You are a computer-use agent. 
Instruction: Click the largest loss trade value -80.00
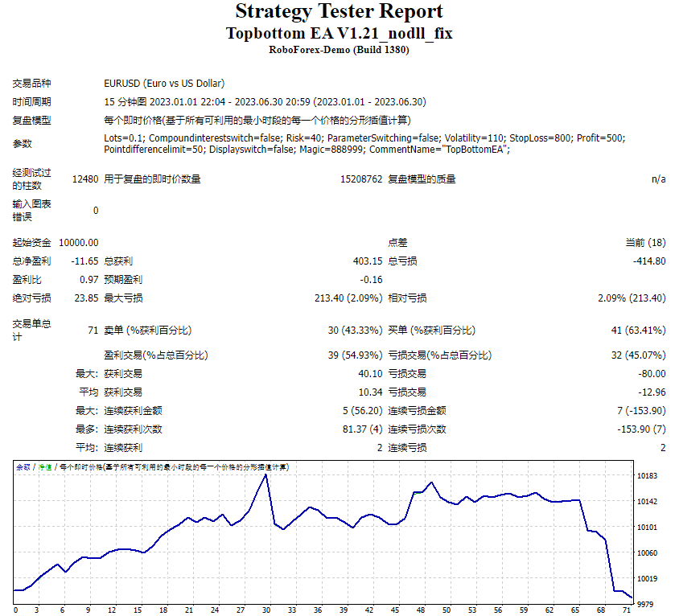pos(651,373)
